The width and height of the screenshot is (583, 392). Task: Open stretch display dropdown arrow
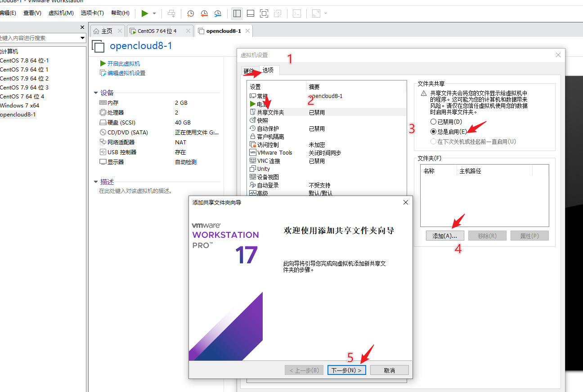click(326, 13)
